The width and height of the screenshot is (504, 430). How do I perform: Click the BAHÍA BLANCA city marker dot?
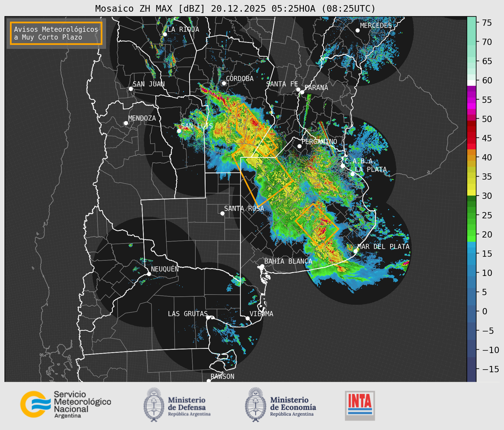point(262,266)
